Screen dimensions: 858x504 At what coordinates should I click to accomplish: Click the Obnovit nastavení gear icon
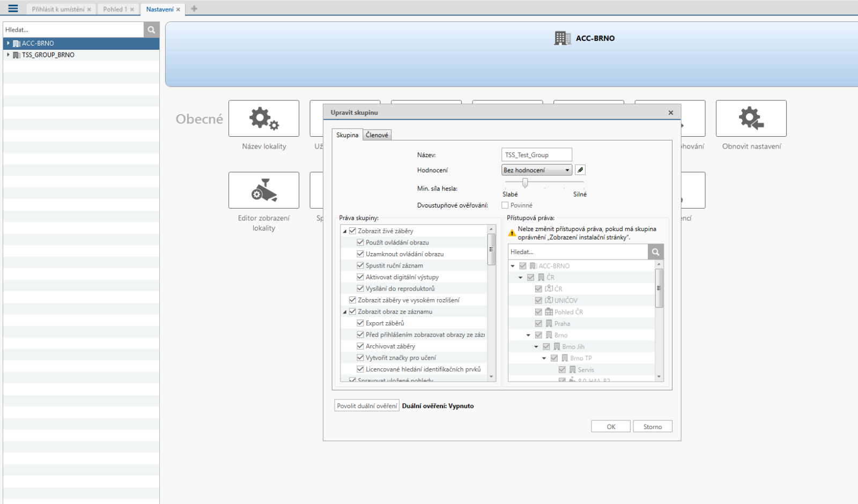751,118
